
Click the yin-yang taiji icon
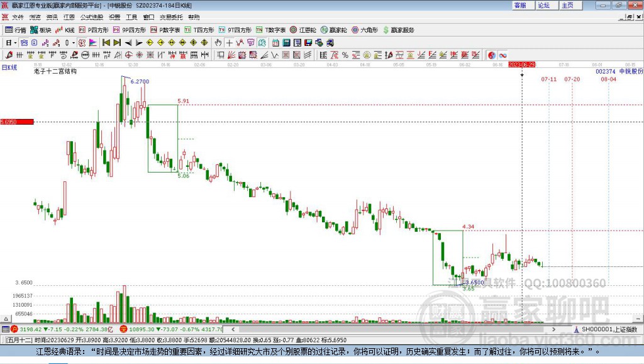492,55
